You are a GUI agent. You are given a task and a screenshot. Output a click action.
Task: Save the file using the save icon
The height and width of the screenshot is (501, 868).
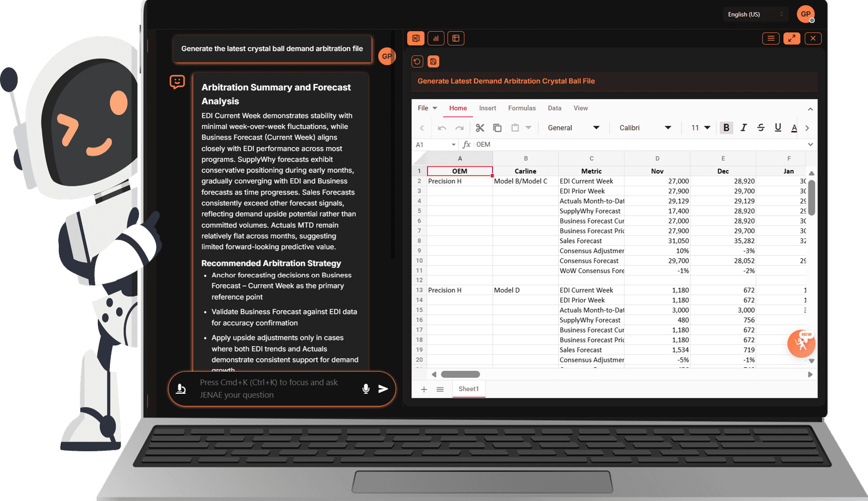[433, 61]
